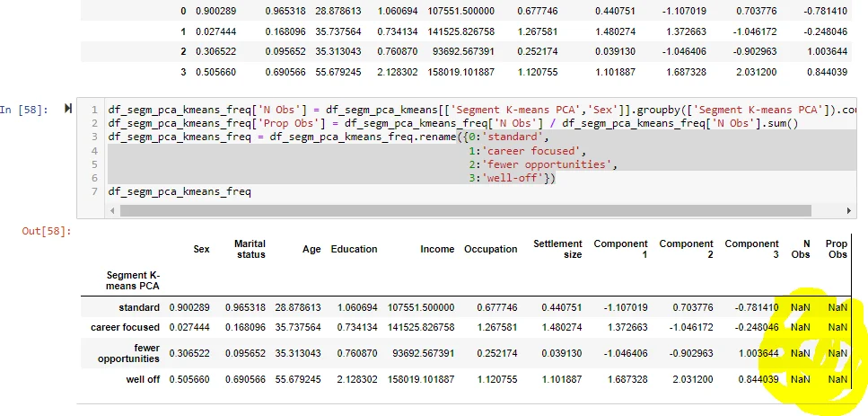Click the Component 2 column header
This screenshot has width=868, height=416.
pos(686,249)
